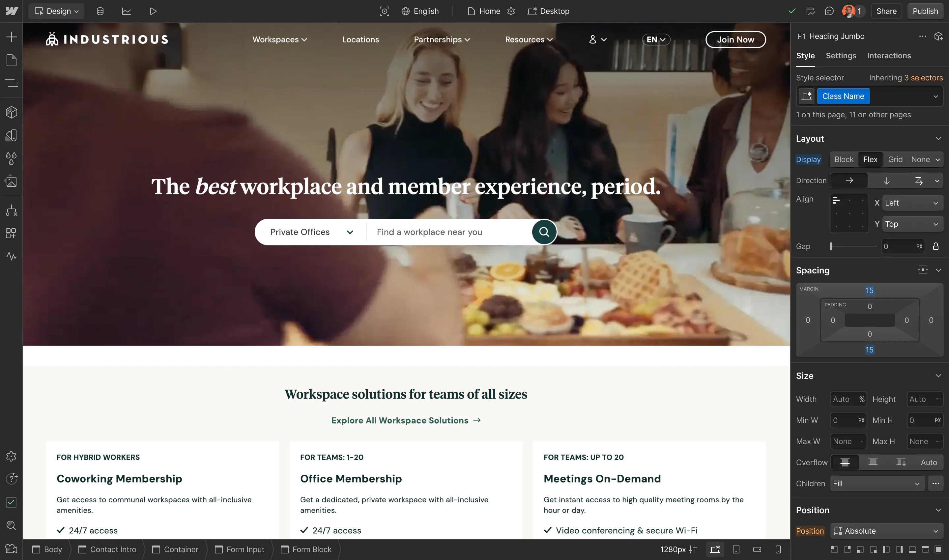Image resolution: width=949 pixels, height=560 pixels.
Task: Toggle the gap lock icon
Action: (x=936, y=246)
